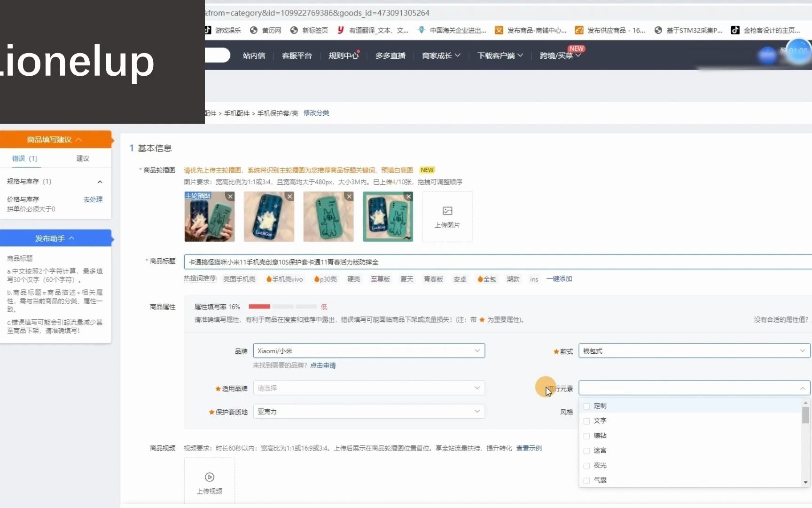The image size is (812, 508).
Task: Check the 夜光 option
Action: tap(586, 466)
